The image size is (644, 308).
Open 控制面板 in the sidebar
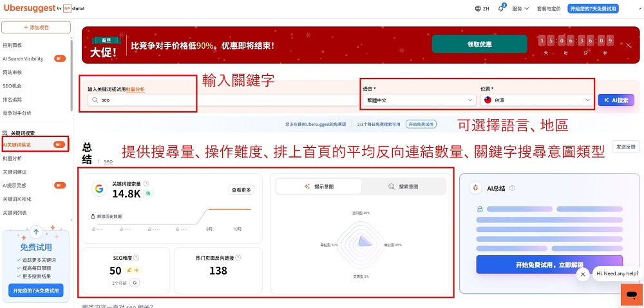pyautogui.click(x=12, y=45)
